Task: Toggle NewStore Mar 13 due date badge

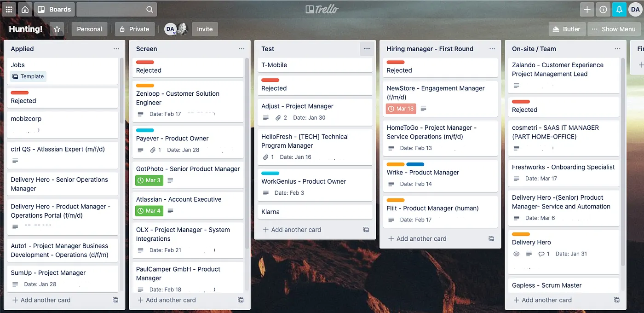Action: pos(401,109)
